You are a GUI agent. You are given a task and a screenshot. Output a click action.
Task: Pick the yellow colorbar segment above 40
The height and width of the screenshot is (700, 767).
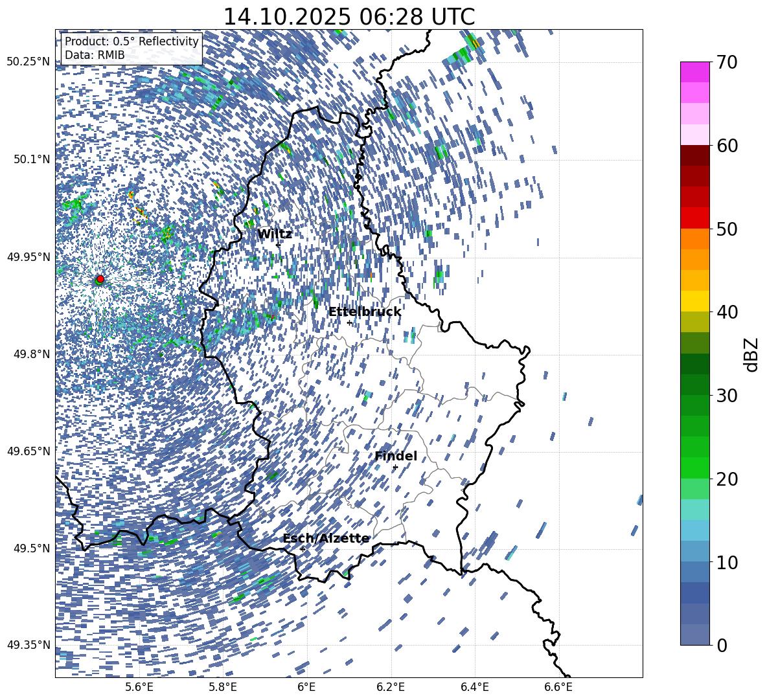click(694, 301)
